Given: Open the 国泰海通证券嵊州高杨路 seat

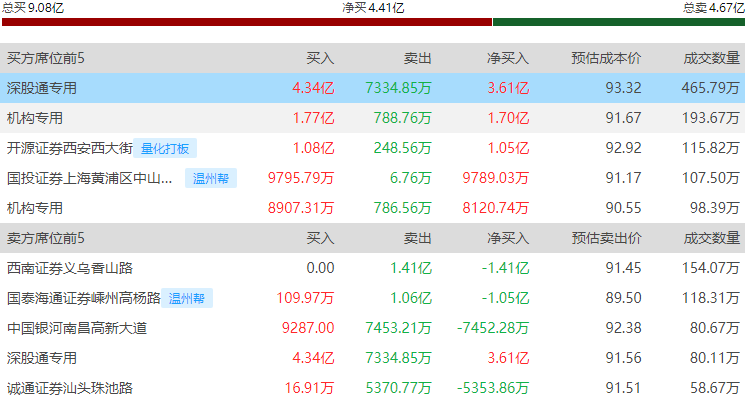Looking at the screenshot, I should tap(84, 298).
